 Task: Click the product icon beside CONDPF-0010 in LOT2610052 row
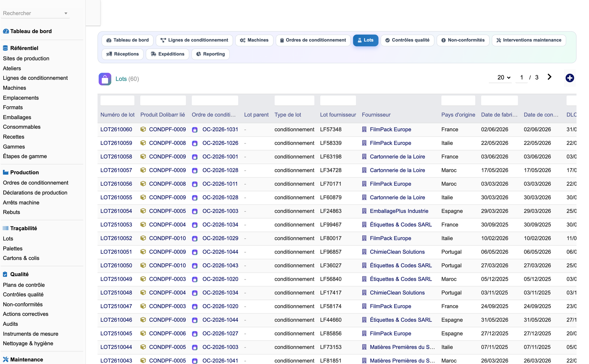pyautogui.click(x=143, y=238)
